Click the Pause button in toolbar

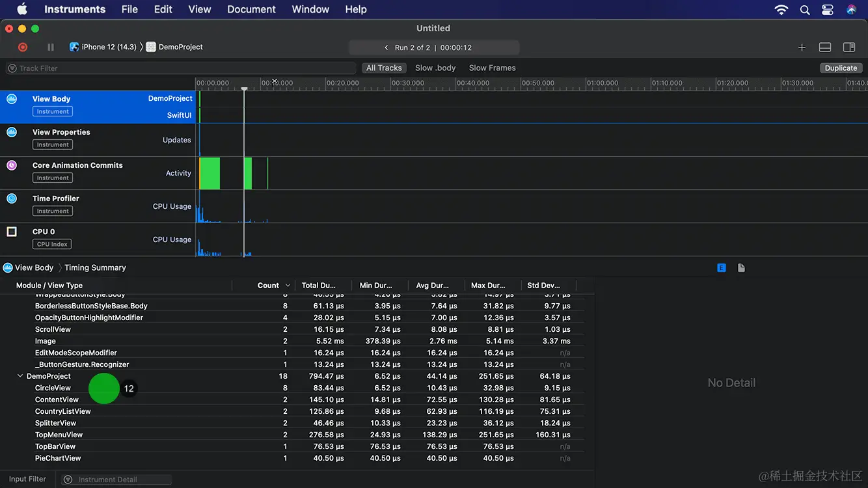click(x=51, y=47)
